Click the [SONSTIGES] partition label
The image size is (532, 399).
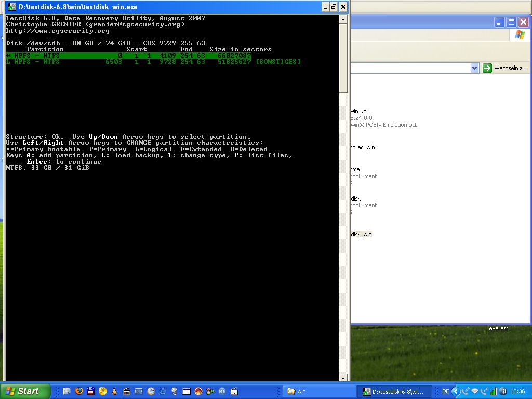coord(278,62)
